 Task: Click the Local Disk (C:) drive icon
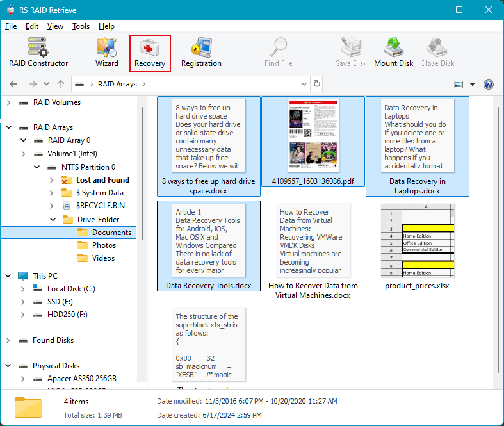tap(37, 288)
